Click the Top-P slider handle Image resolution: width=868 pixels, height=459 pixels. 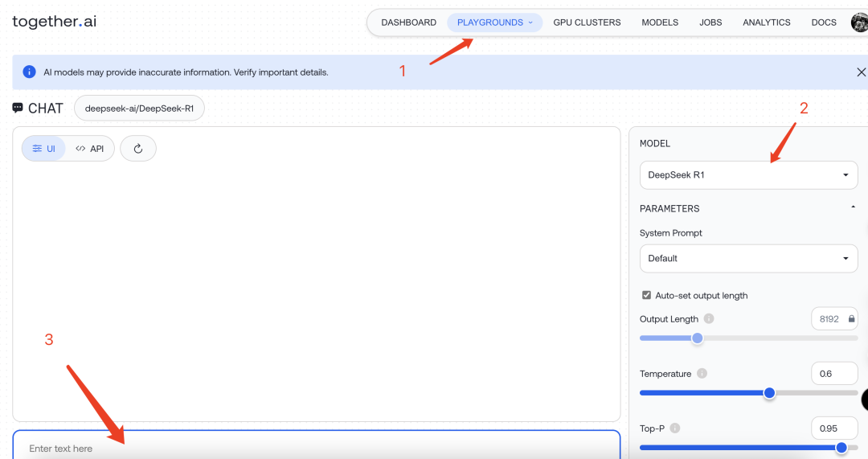[x=841, y=448]
